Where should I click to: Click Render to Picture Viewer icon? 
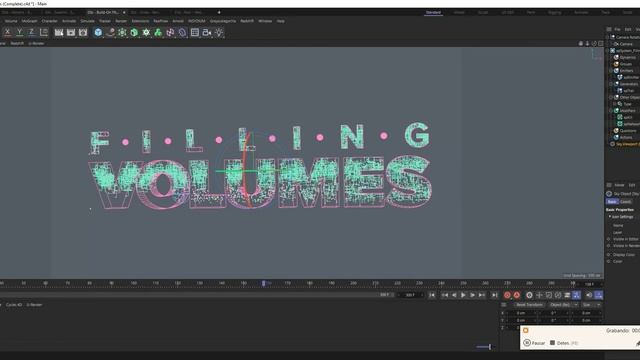[71, 32]
